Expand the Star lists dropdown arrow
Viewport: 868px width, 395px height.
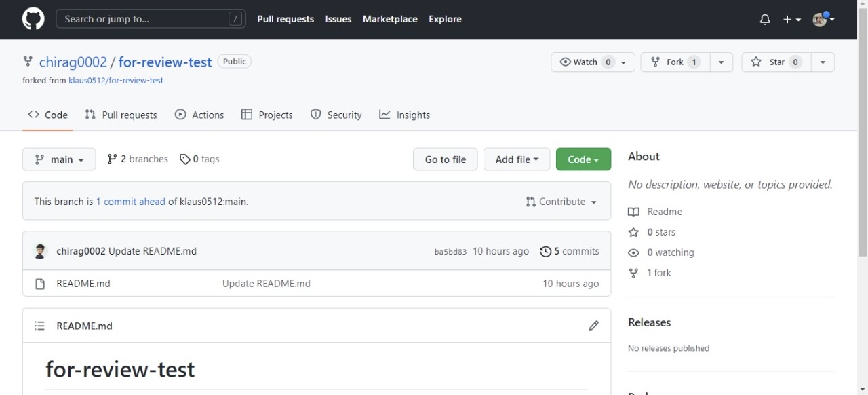823,62
